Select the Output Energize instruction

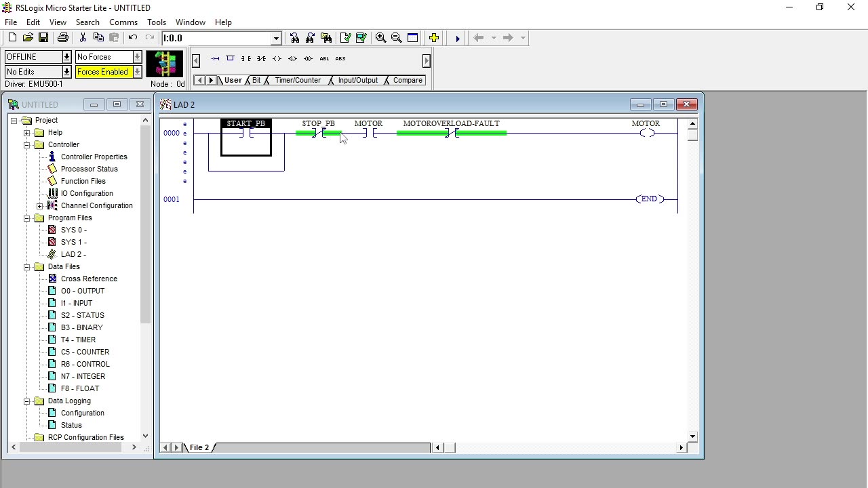pos(277,58)
